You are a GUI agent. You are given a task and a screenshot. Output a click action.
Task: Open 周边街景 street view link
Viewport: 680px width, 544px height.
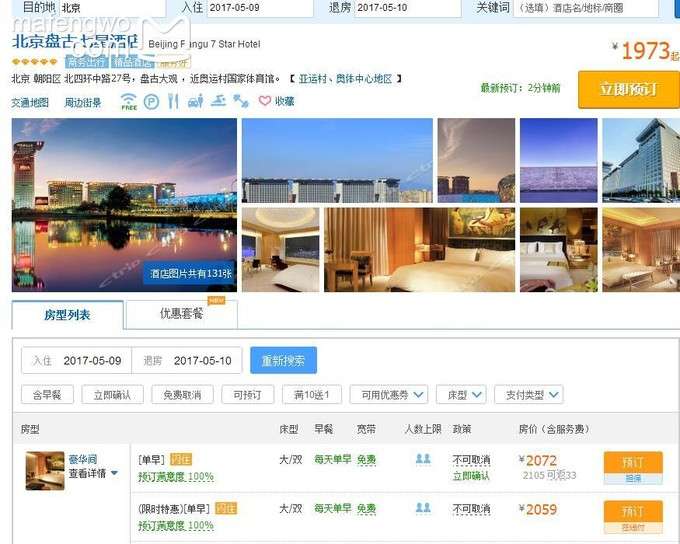[x=82, y=103]
